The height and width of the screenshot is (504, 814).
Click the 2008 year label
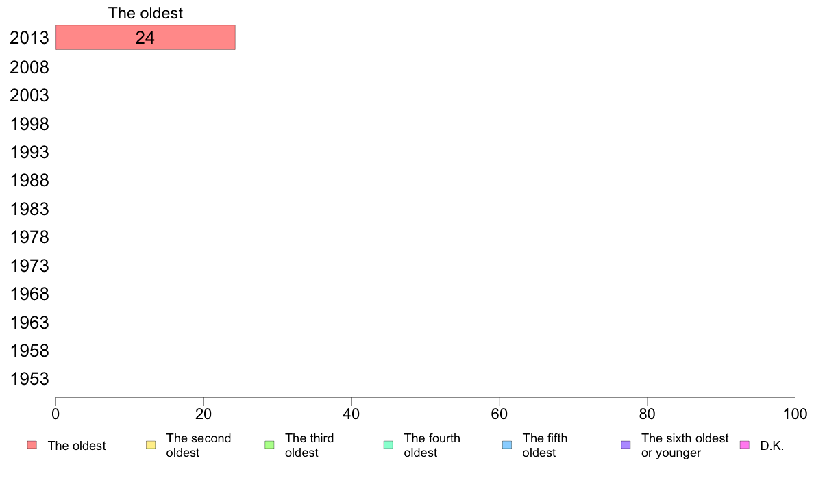coord(29,68)
